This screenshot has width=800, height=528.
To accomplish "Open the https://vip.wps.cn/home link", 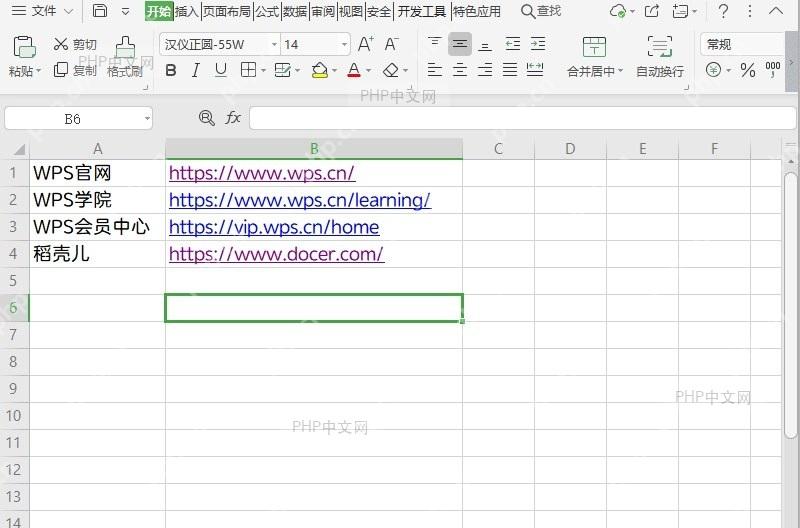I will 274,227.
